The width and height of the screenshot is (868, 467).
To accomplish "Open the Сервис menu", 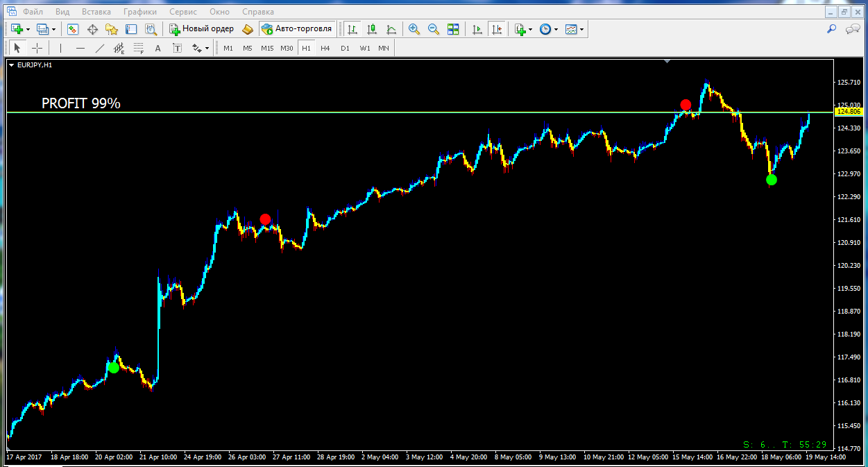I will tap(183, 12).
